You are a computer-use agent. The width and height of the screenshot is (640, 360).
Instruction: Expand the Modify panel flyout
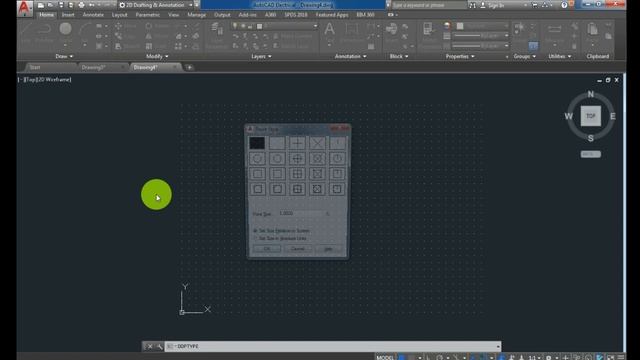point(157,56)
